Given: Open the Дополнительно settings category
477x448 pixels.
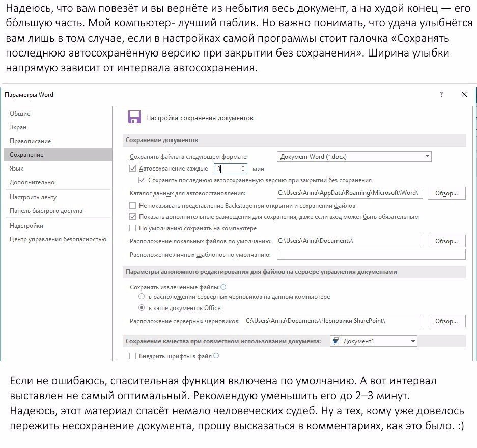Looking at the screenshot, I should click(32, 182).
